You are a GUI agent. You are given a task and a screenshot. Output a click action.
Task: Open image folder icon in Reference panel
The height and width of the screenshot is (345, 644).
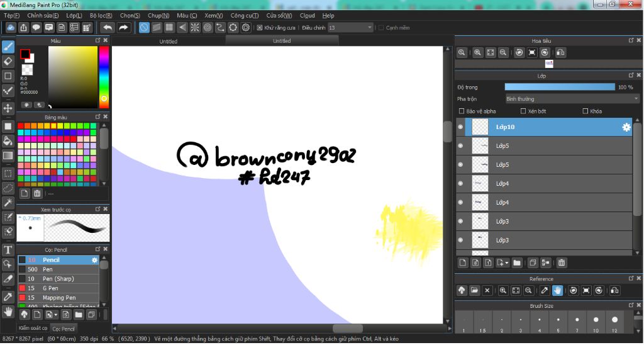click(474, 291)
